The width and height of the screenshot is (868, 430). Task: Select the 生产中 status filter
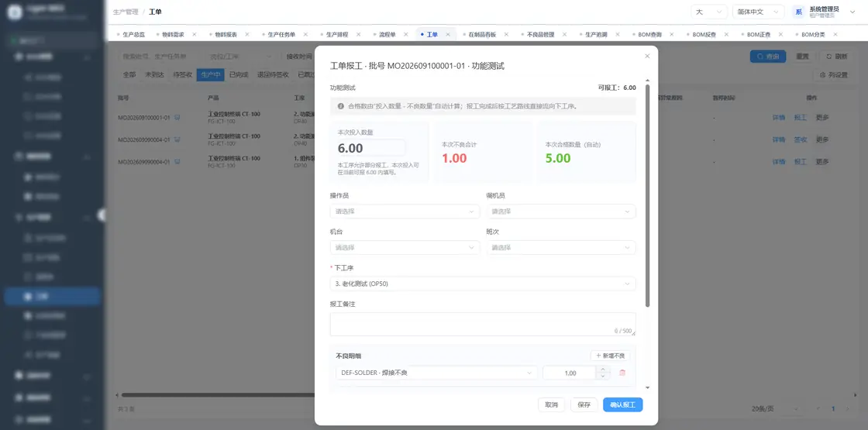tap(210, 74)
